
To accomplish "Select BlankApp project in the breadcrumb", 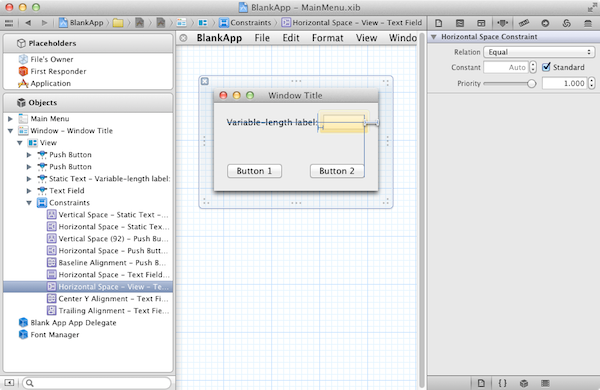I will click(81, 23).
